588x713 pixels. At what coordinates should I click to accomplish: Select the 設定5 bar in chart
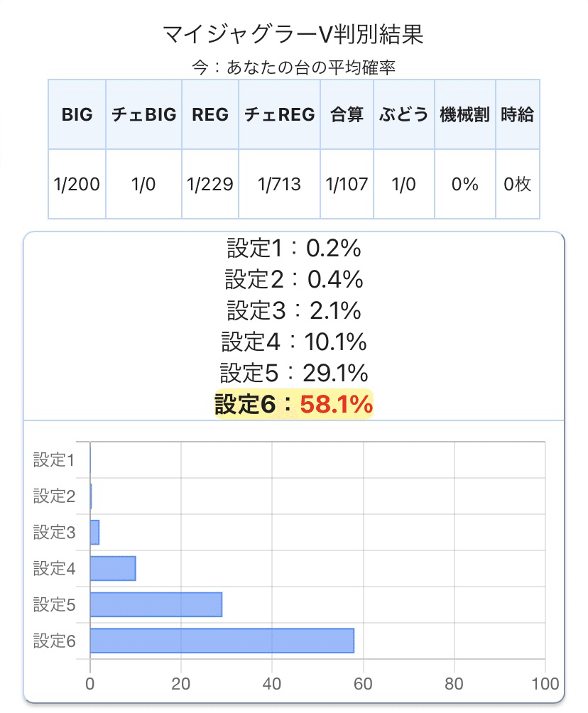(156, 604)
